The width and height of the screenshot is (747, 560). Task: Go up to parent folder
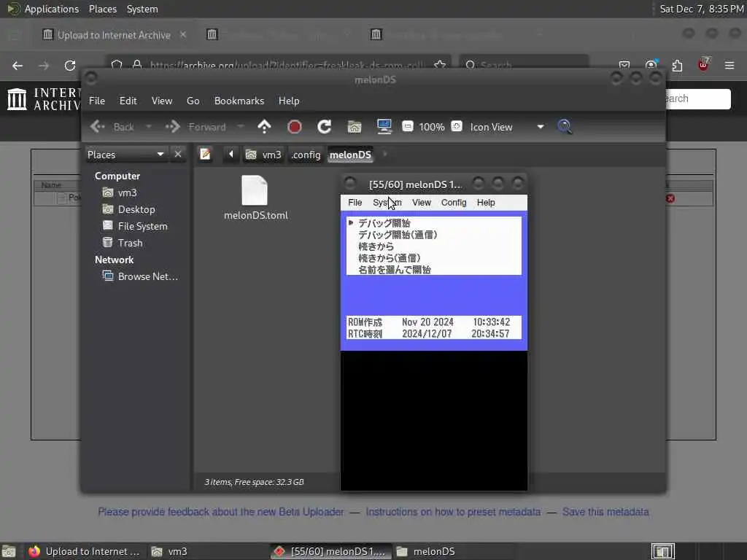264,127
